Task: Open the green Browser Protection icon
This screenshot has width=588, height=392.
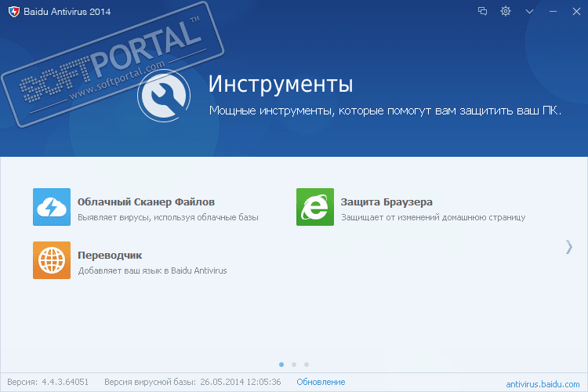Action: point(315,207)
